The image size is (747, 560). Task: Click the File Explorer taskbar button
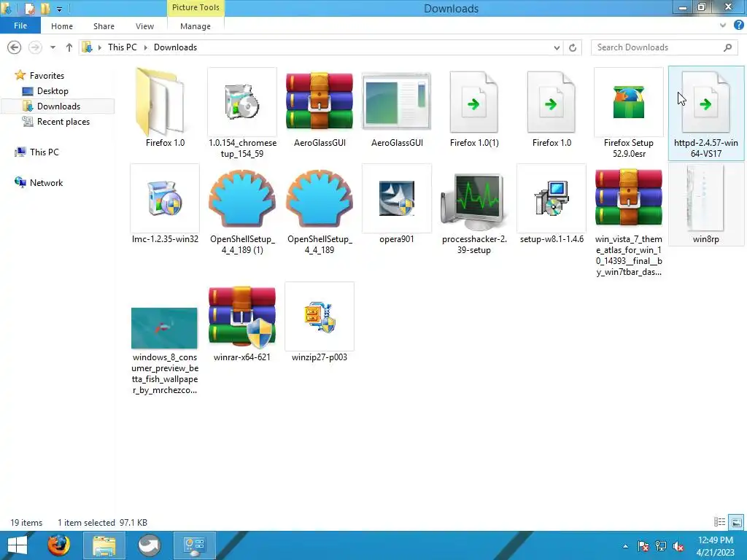[104, 545]
